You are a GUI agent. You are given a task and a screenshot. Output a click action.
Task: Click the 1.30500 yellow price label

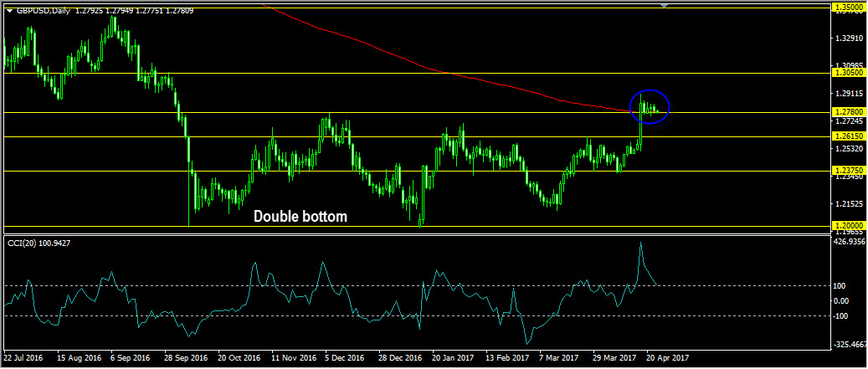(848, 73)
